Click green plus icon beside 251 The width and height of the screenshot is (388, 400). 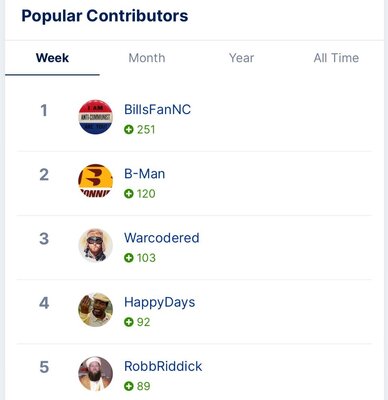click(x=129, y=129)
